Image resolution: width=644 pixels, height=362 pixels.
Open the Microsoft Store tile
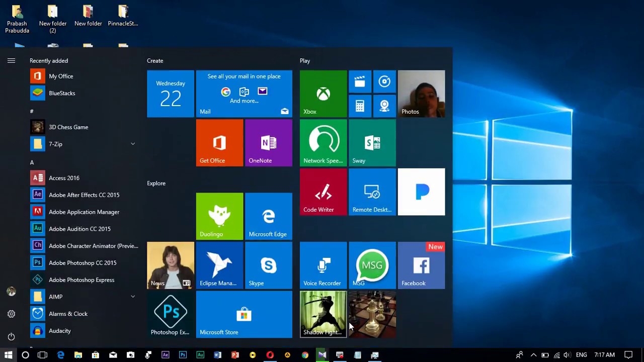point(244,315)
